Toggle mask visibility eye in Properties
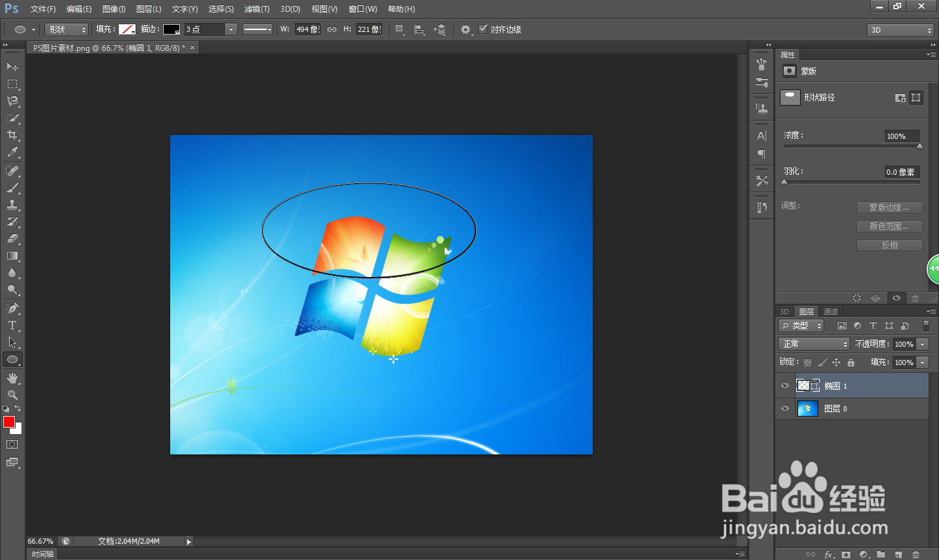This screenshot has height=560, width=939. (897, 298)
